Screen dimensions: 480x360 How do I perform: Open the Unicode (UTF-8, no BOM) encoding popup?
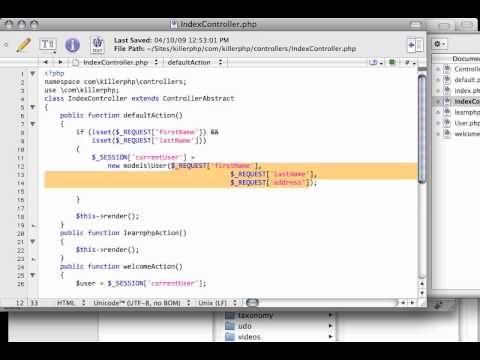point(142,303)
